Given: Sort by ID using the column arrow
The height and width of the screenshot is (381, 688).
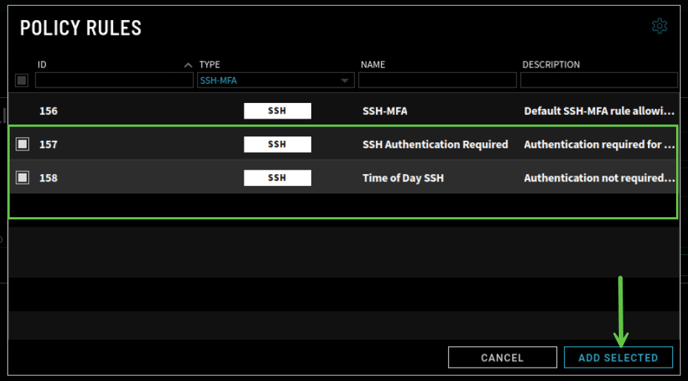Looking at the screenshot, I should click(188, 65).
